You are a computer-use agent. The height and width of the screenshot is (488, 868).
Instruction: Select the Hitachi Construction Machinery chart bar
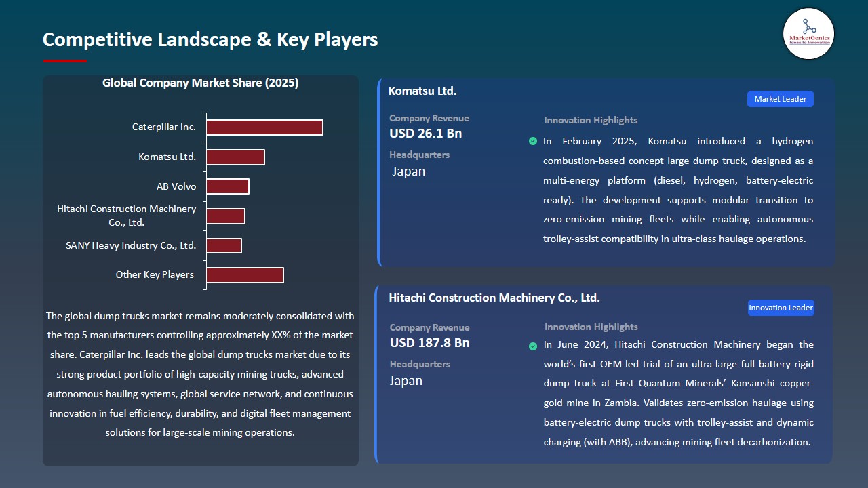point(226,216)
